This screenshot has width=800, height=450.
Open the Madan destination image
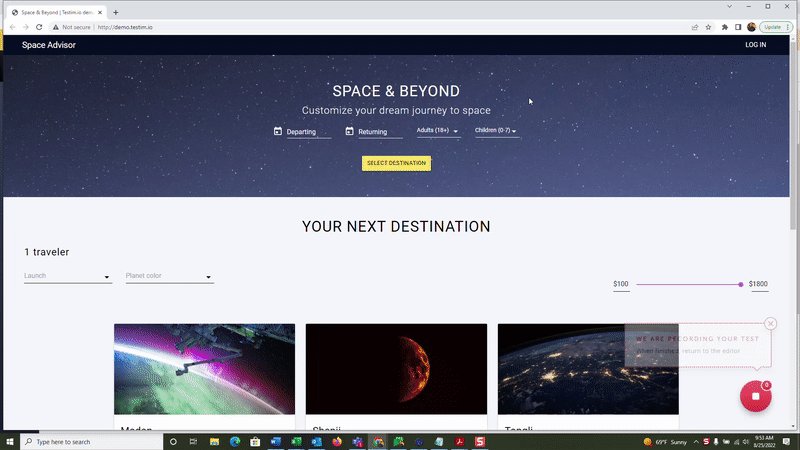[204, 369]
